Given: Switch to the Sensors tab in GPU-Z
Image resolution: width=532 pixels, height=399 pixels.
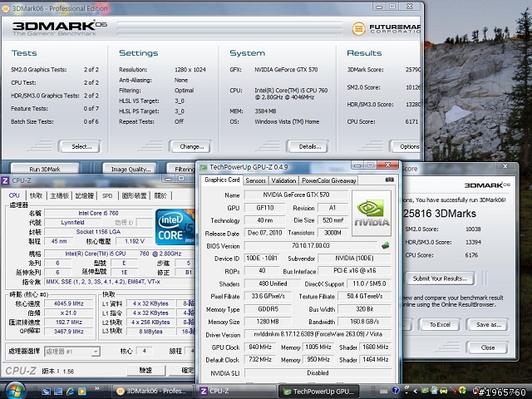Looking at the screenshot, I should (x=255, y=180).
